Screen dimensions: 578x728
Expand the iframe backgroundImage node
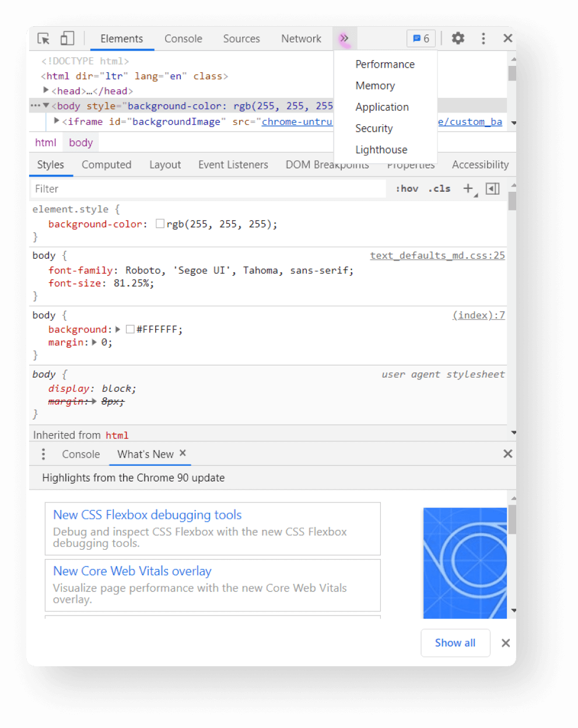click(x=57, y=121)
